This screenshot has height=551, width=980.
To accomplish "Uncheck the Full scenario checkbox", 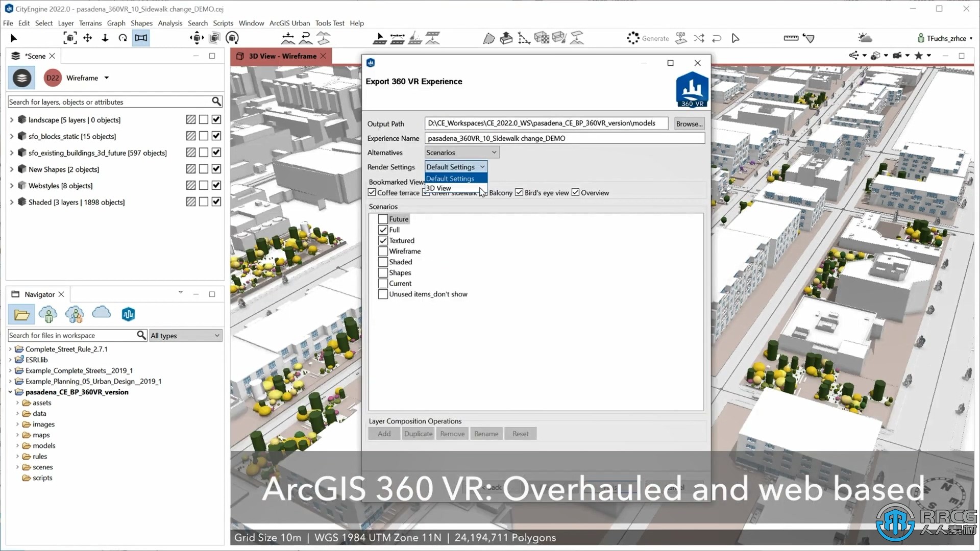I will 383,230.
